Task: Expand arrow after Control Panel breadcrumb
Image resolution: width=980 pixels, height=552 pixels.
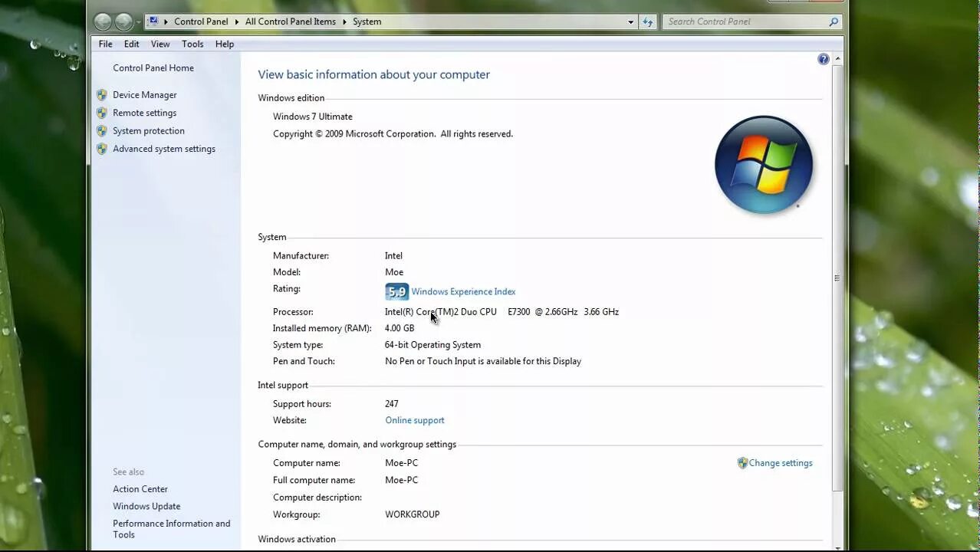Action: pyautogui.click(x=236, y=21)
